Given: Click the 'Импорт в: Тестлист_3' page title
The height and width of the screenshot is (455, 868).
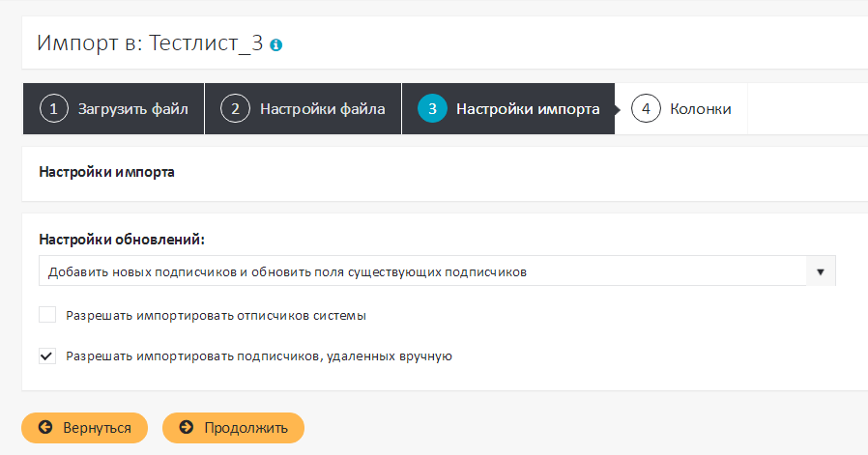Looking at the screenshot, I should pos(150,43).
